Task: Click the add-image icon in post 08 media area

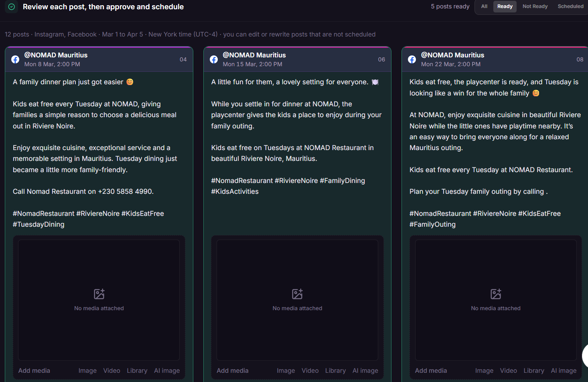Action: (496, 294)
